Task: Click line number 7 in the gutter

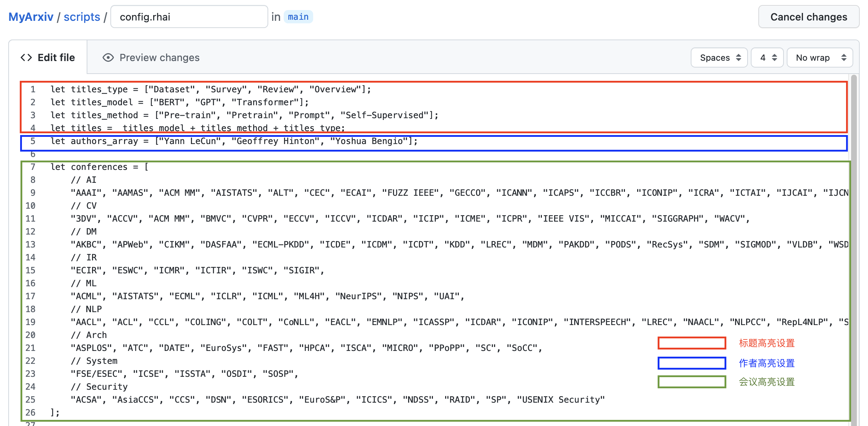Action: click(33, 167)
